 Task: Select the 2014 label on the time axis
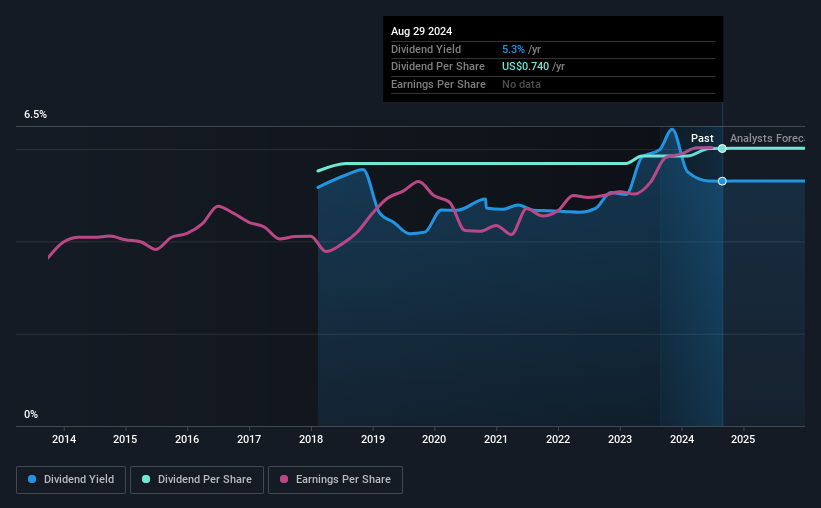click(64, 439)
